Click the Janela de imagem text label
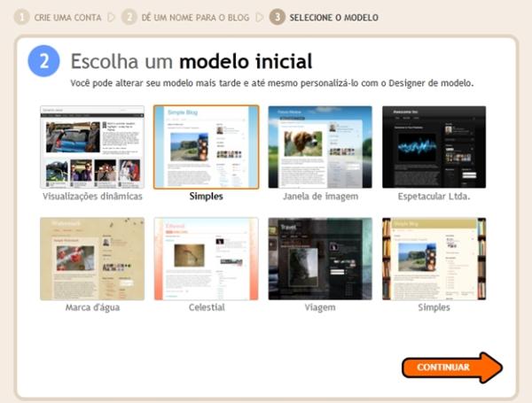Image resolution: width=532 pixels, height=403 pixels. click(x=320, y=196)
